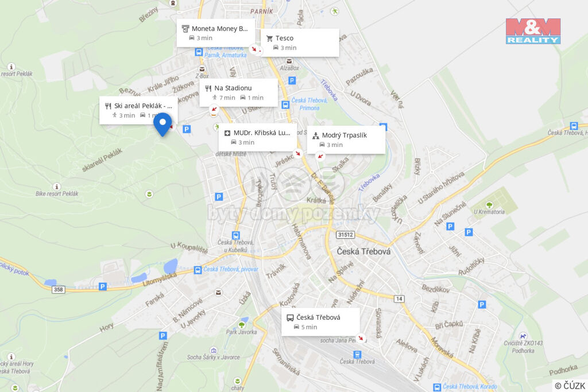Select the AlzaBox pickup point icon
The height and width of the screenshot is (392, 588).
pyautogui.click(x=289, y=61)
